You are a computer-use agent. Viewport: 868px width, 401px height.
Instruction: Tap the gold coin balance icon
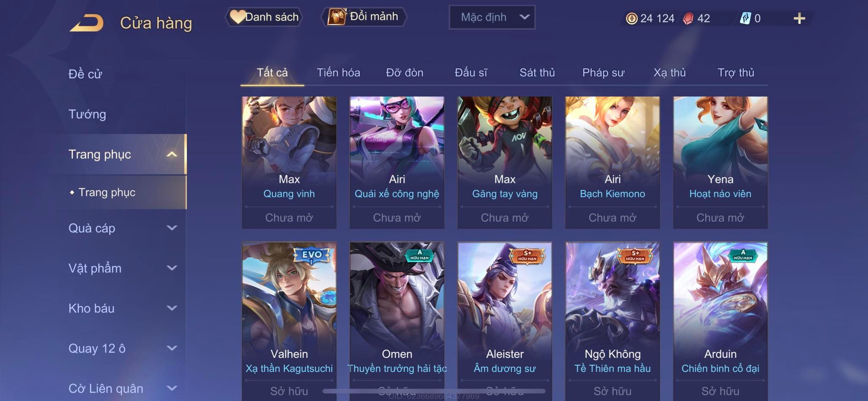[x=632, y=18]
